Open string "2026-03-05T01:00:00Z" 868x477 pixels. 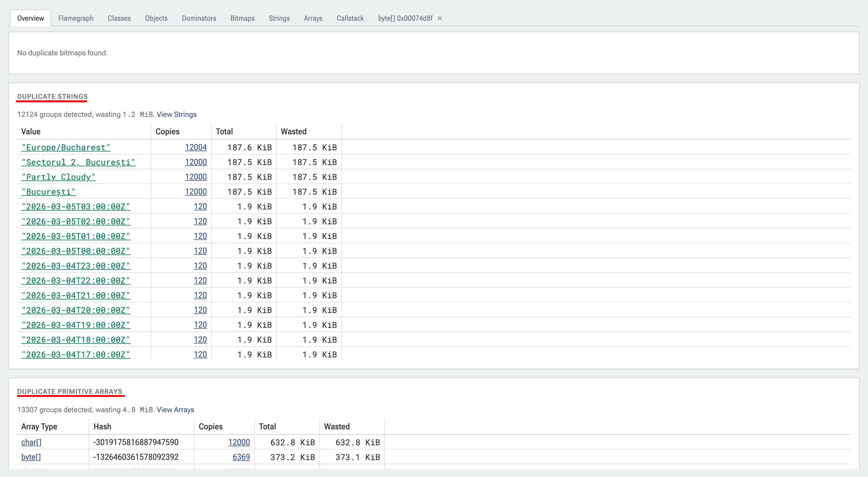point(76,236)
